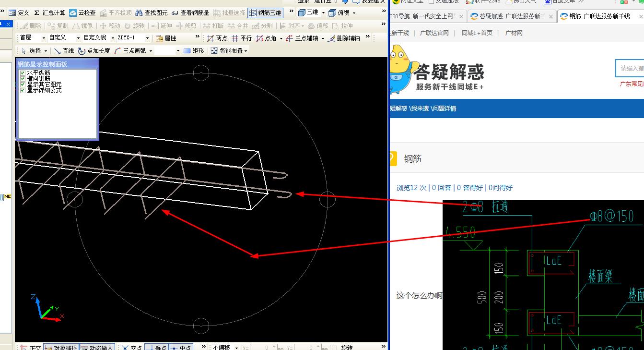Switch to 三维 3D view button
Image resolution: width=644 pixels, height=350 pixels.
click(x=308, y=13)
